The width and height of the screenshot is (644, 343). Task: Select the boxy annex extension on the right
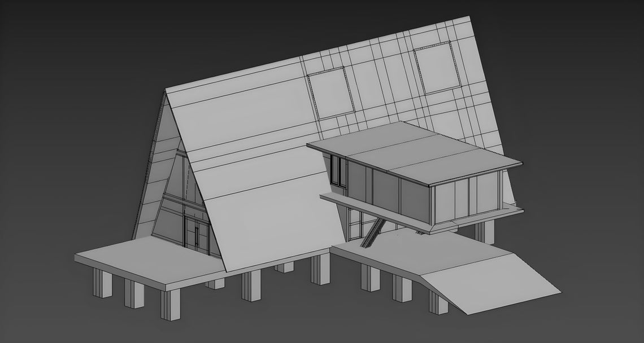point(429,186)
